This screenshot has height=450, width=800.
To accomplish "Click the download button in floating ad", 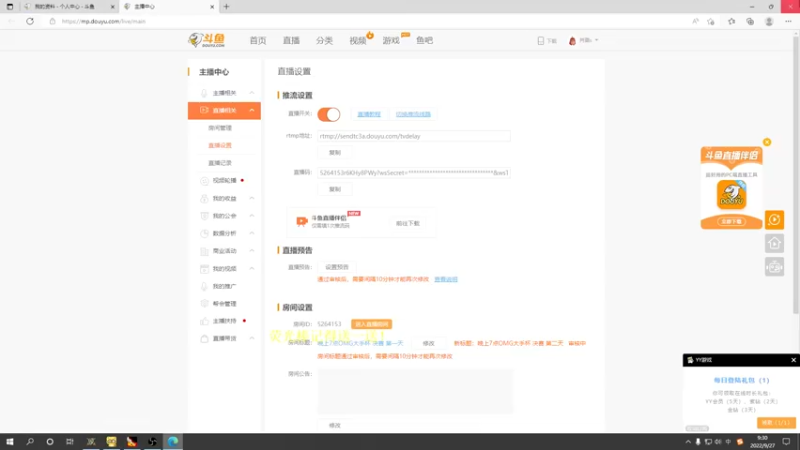I will (x=732, y=221).
